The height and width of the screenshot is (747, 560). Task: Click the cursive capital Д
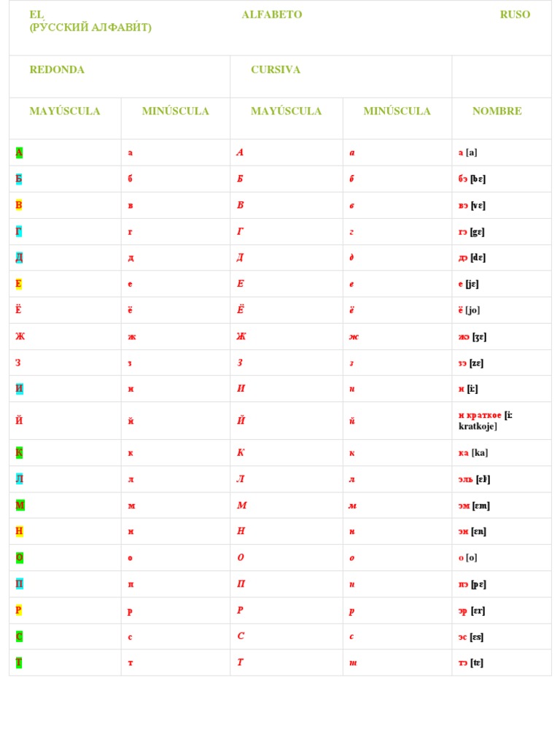pos(241,258)
